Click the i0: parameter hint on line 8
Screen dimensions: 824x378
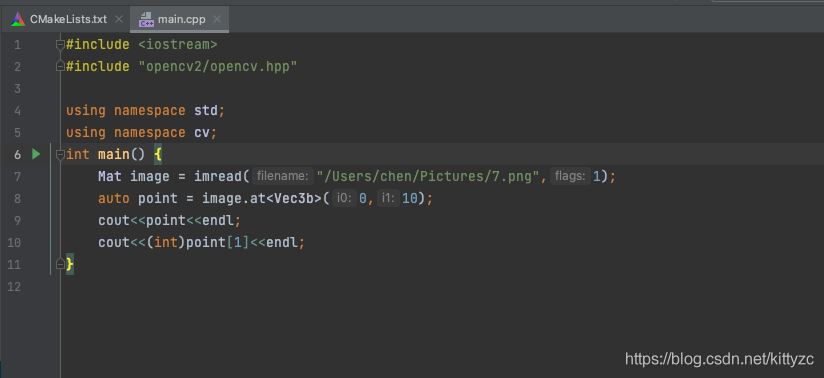pos(344,198)
